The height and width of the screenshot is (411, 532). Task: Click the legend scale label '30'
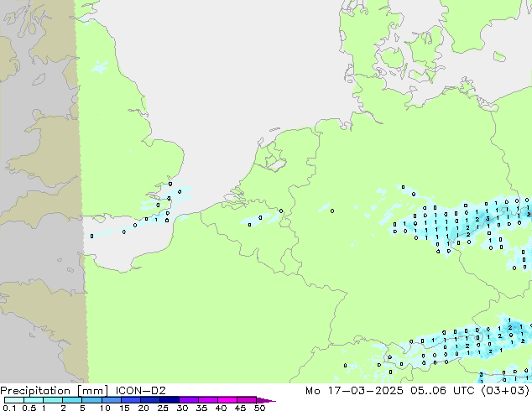(182, 408)
